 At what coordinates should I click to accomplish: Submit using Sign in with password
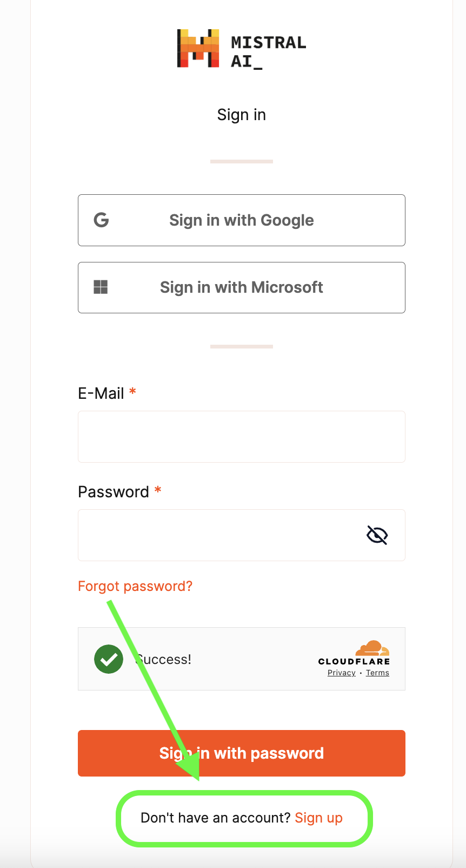[242, 753]
